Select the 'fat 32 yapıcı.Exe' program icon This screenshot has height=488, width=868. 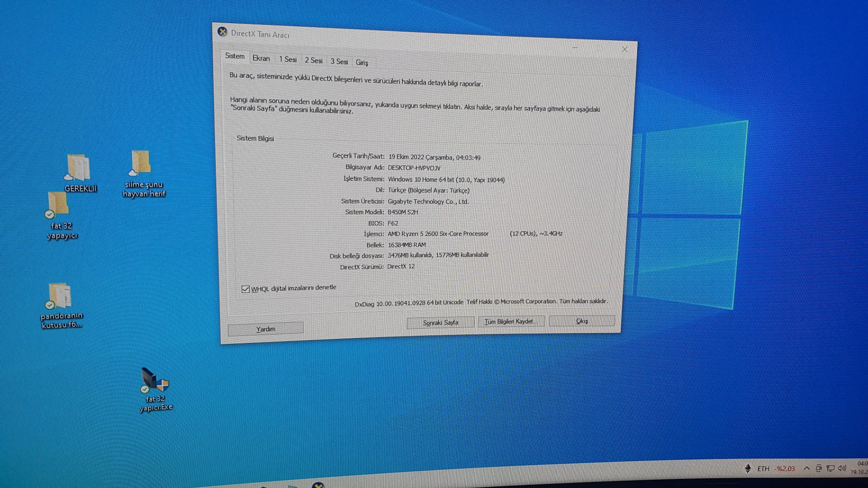pos(154,380)
